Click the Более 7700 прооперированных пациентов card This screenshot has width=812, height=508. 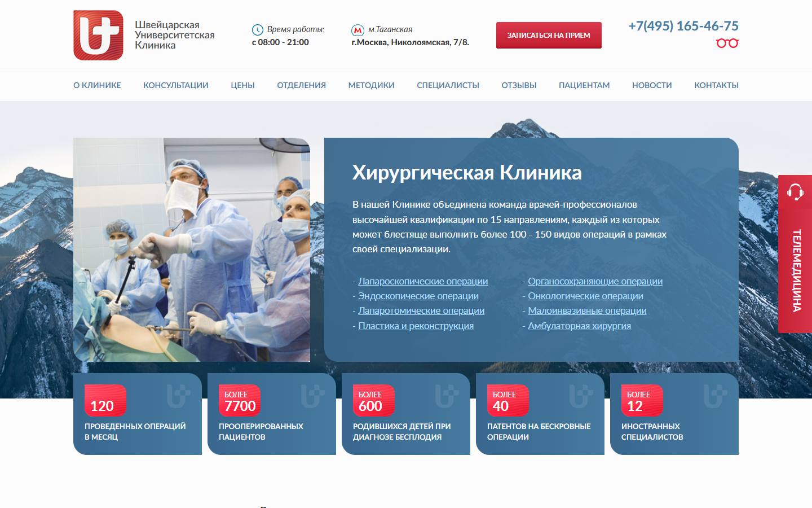point(272,414)
